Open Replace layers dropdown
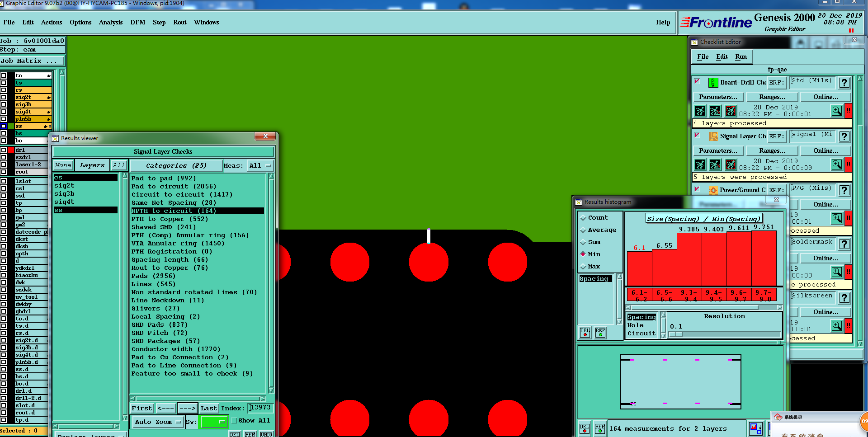 pos(91,435)
